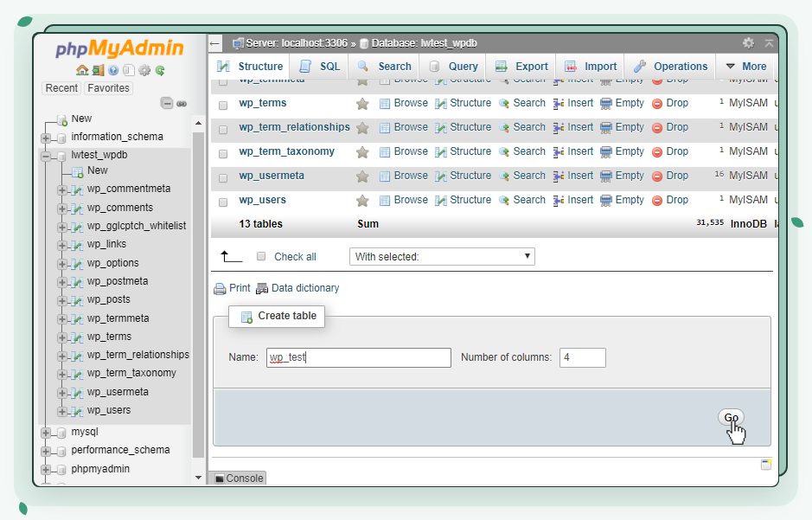Viewport: 812px width, 520px height.
Task: Focus the table Name input field
Action: [x=359, y=357]
